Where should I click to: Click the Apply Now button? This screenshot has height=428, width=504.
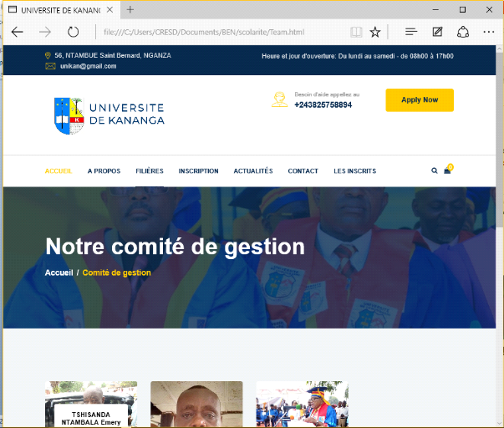[x=420, y=100]
